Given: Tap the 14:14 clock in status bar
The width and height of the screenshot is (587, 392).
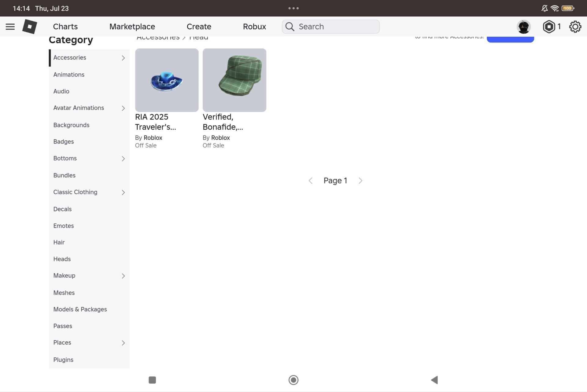Looking at the screenshot, I should [x=21, y=8].
